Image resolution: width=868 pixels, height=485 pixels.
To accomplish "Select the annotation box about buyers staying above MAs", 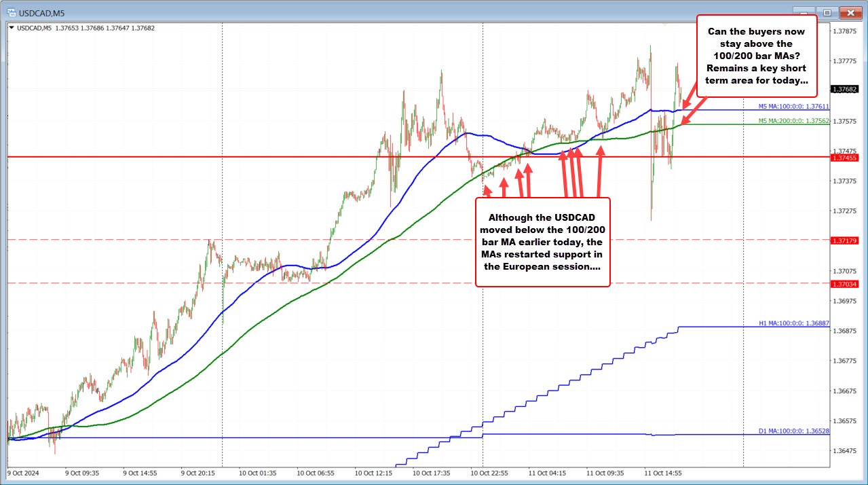I will coord(756,56).
